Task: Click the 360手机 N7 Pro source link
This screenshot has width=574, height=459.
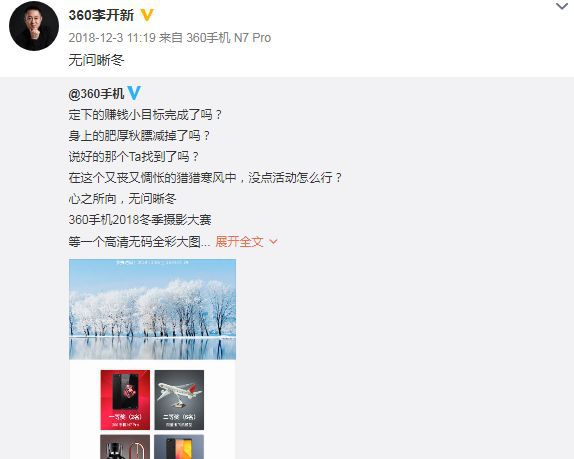Action: point(229,38)
